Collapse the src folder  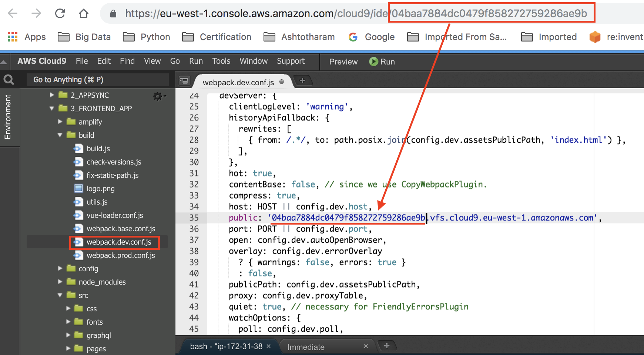(60, 295)
